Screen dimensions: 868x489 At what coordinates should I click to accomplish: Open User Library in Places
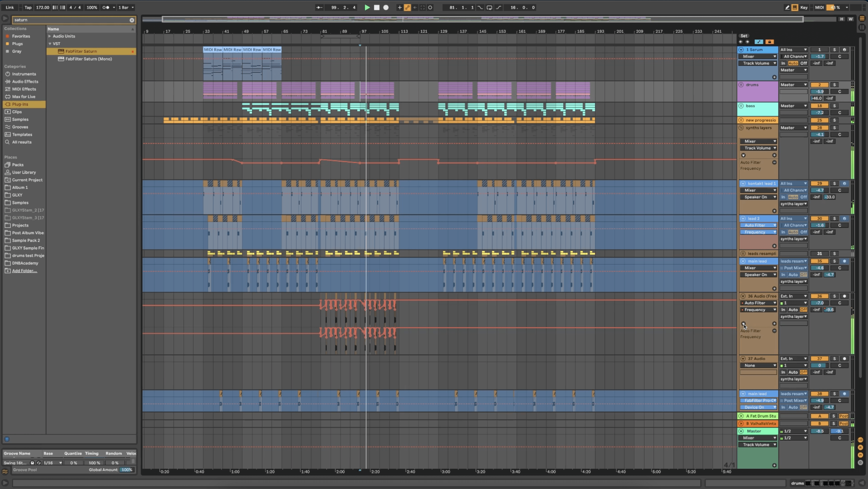(24, 172)
